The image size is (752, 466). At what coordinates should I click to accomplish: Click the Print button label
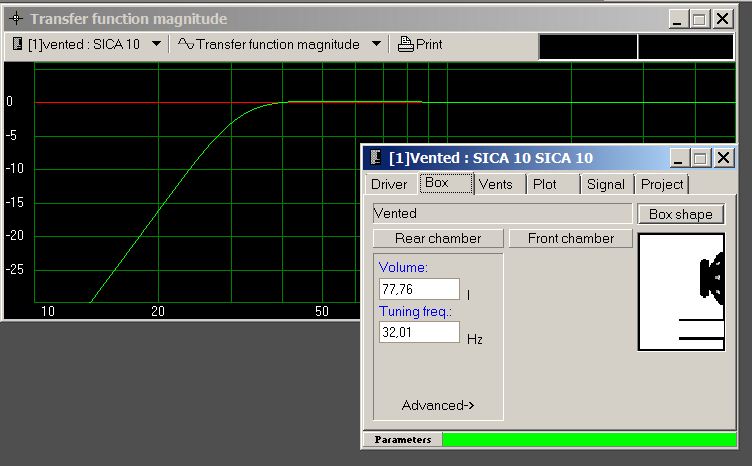click(x=429, y=44)
